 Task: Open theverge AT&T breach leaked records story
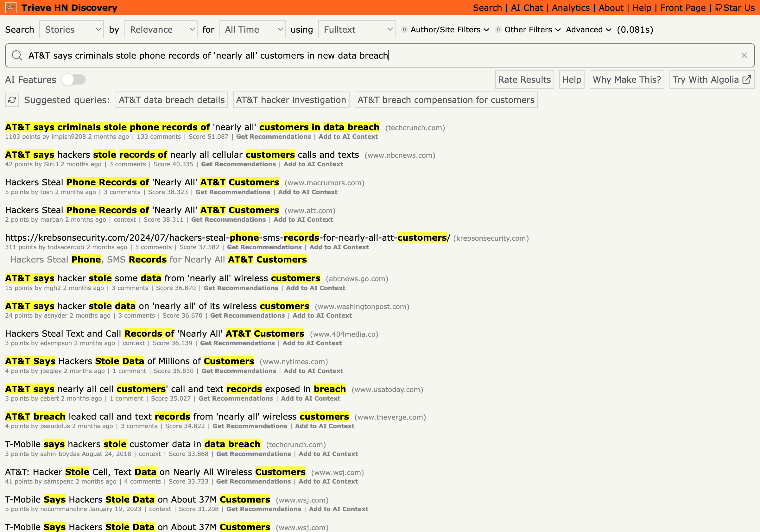tap(177, 416)
